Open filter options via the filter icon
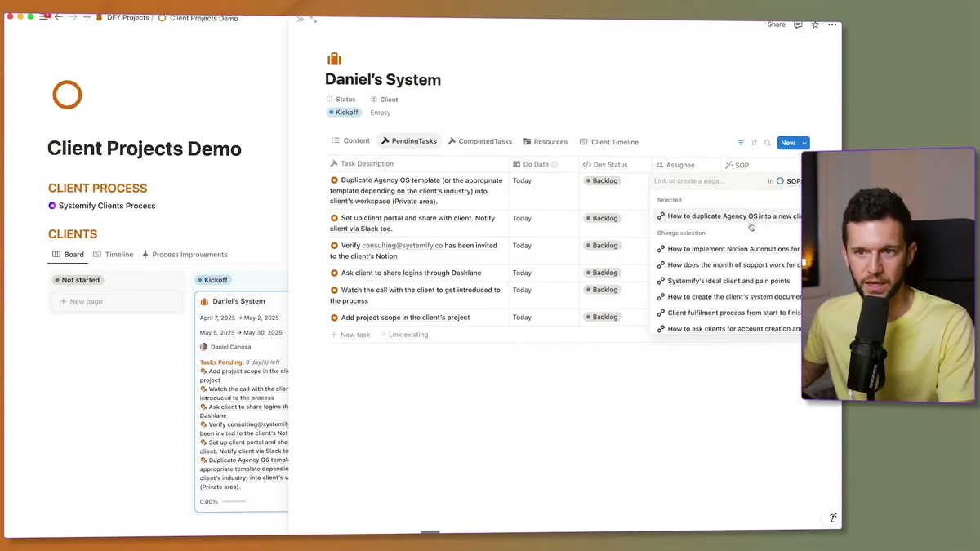Screen dimensions: 980x551 740,142
